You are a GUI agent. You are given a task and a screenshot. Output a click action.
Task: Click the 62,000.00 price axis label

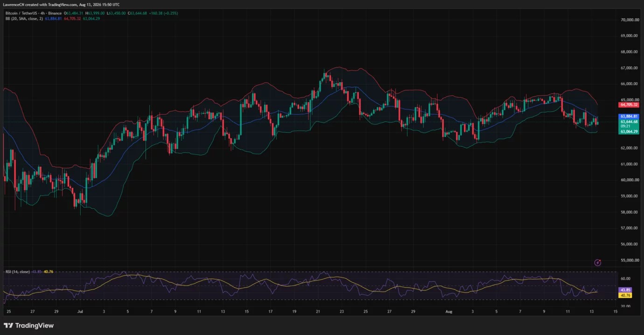click(x=630, y=148)
